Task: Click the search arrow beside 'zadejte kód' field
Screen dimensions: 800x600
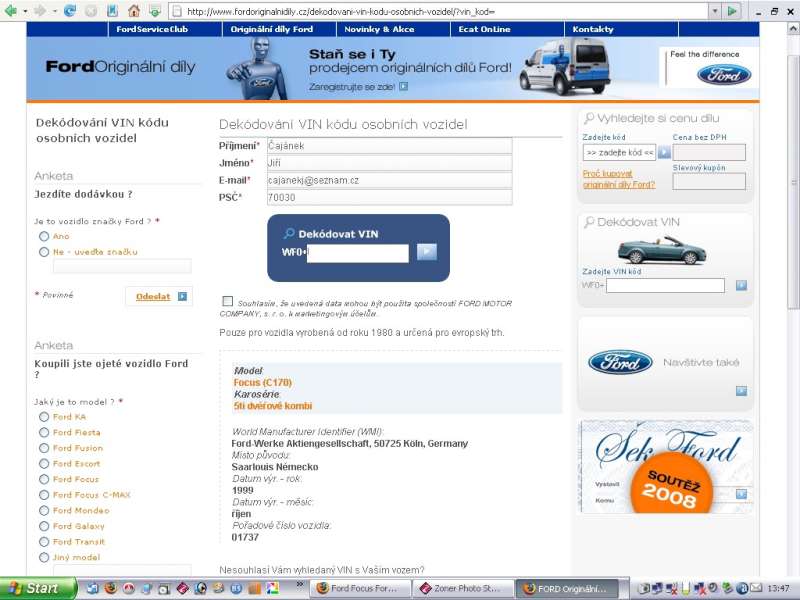Action: [x=664, y=153]
